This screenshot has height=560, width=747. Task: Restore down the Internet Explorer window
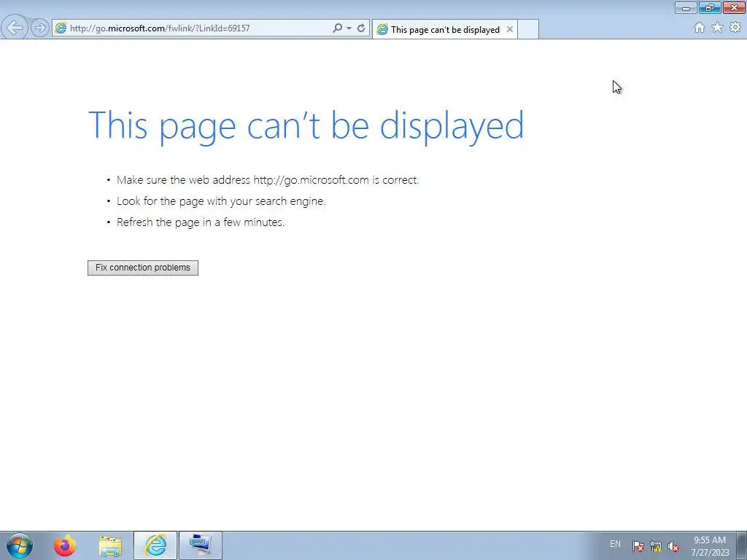point(710,7)
